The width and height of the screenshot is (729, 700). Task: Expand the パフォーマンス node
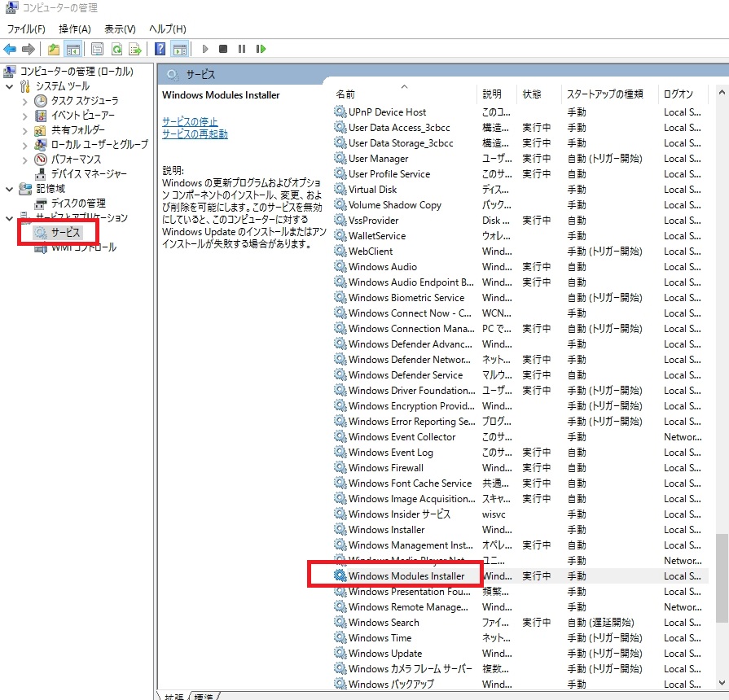pos(25,160)
